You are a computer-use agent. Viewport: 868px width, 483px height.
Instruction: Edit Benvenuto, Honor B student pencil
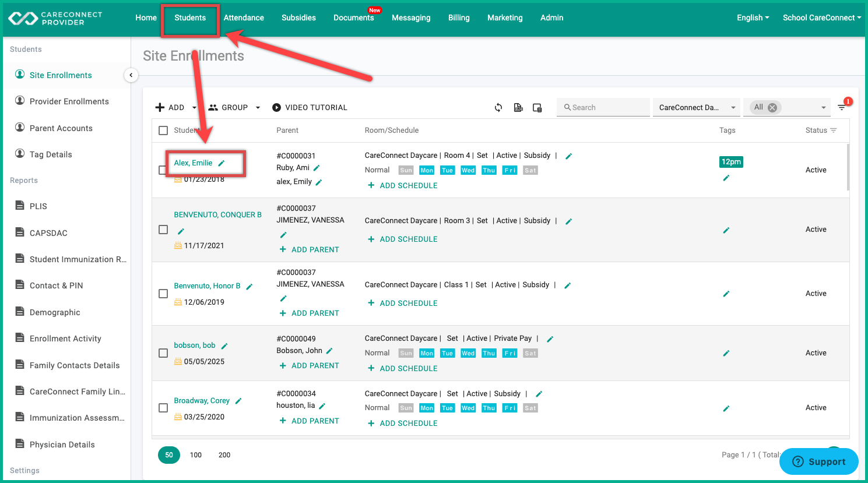(x=249, y=287)
